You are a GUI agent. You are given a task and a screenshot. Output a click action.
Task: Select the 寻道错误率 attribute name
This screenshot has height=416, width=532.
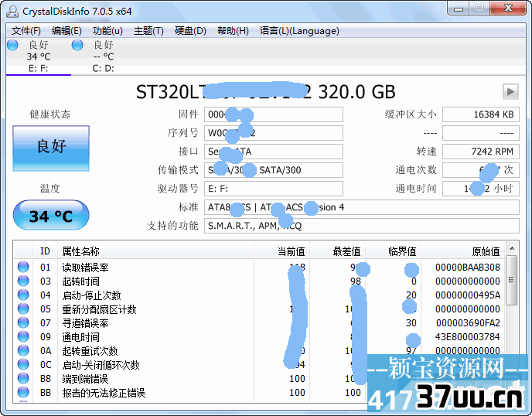85,323
